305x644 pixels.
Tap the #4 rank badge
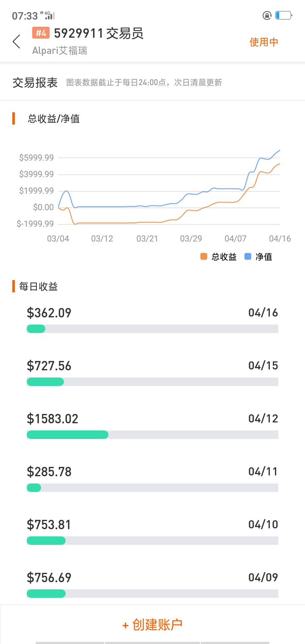(x=41, y=33)
